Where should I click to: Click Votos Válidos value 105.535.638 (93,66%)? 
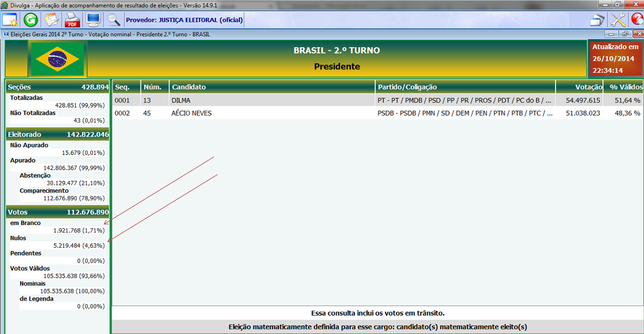pos(74,276)
